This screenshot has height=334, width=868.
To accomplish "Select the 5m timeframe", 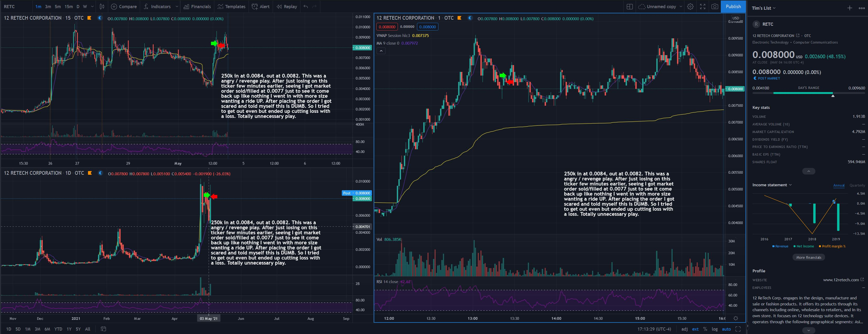I will (x=58, y=6).
